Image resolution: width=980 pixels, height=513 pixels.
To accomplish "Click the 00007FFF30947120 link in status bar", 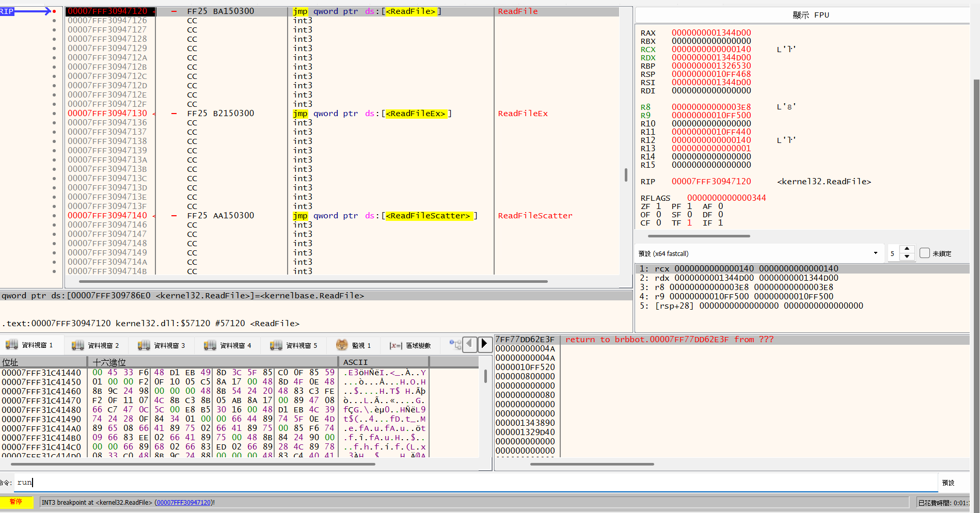I will point(184,503).
